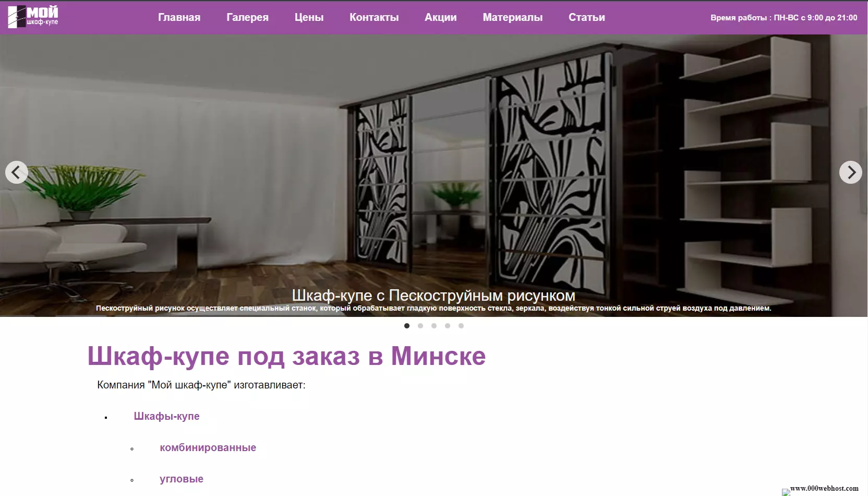
Task: Open the Шкафы-купе link
Action: point(167,416)
